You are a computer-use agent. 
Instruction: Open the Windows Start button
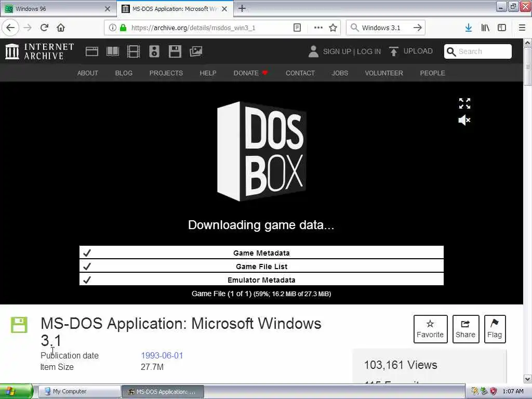tap(16, 392)
